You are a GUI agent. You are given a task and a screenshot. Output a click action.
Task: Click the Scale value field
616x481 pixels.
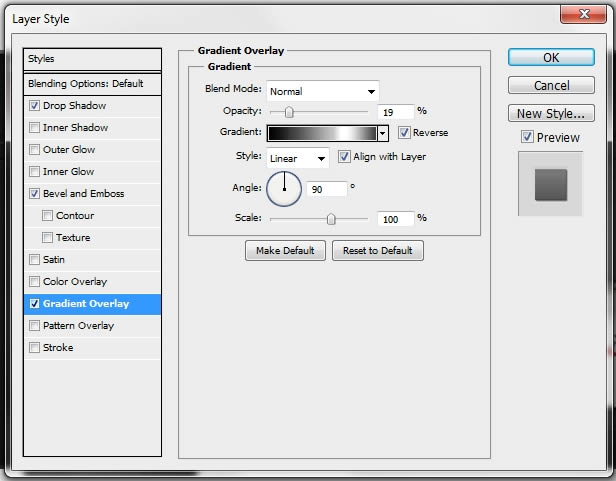395,219
